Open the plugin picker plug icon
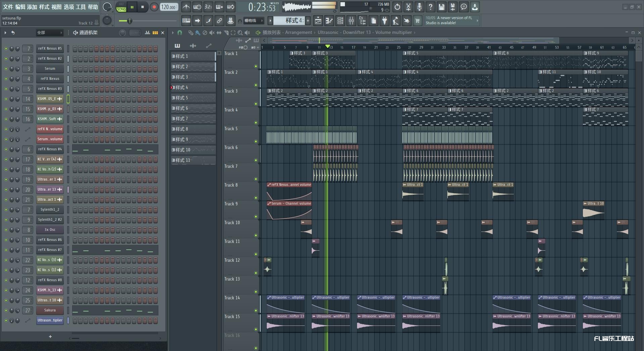644x351 pixels. point(385,21)
